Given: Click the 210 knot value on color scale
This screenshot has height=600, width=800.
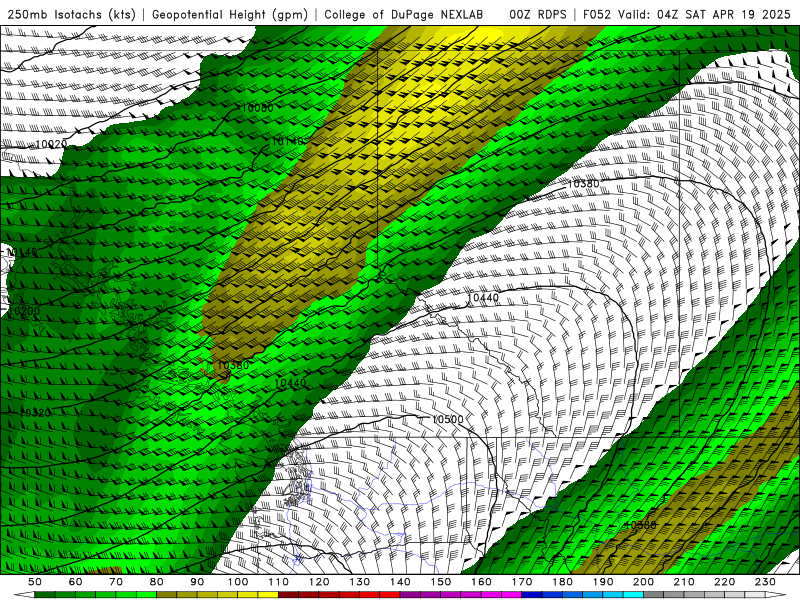Looking at the screenshot, I should pos(684,582).
